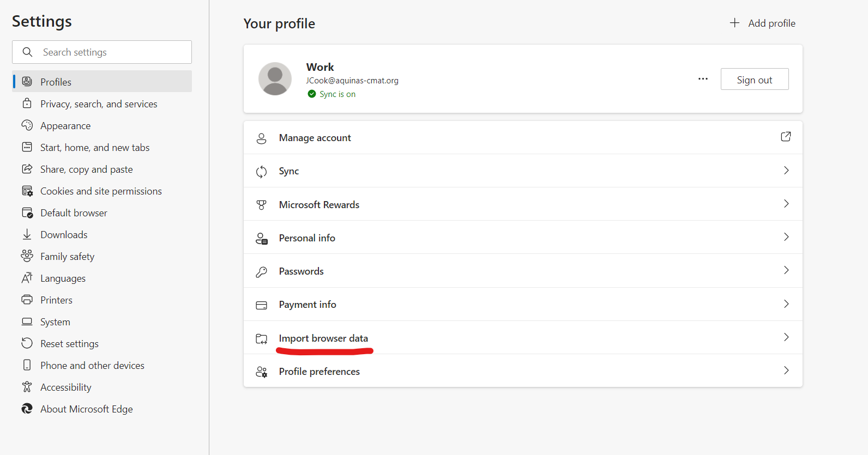
Task: Sign out of the Work profile
Action: 755,79
